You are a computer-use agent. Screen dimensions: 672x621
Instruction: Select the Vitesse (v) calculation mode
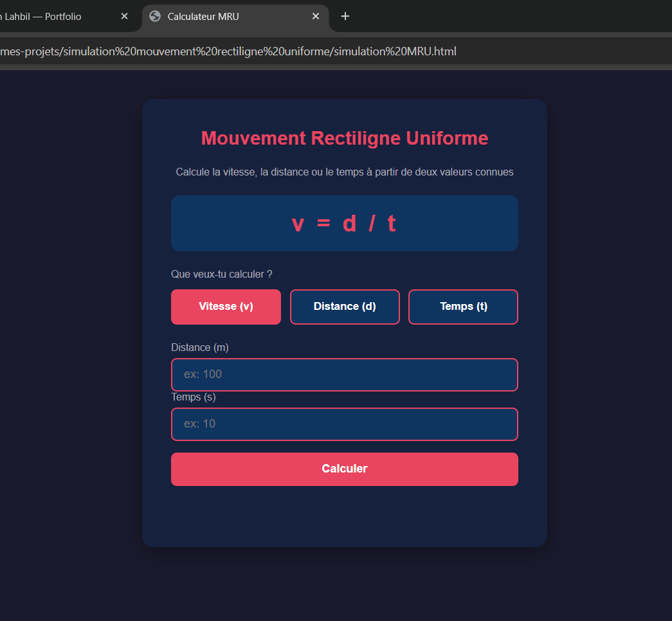(226, 307)
